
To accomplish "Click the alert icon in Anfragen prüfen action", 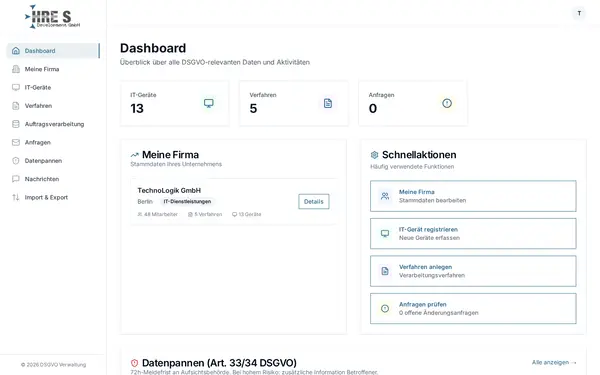I will (x=385, y=308).
